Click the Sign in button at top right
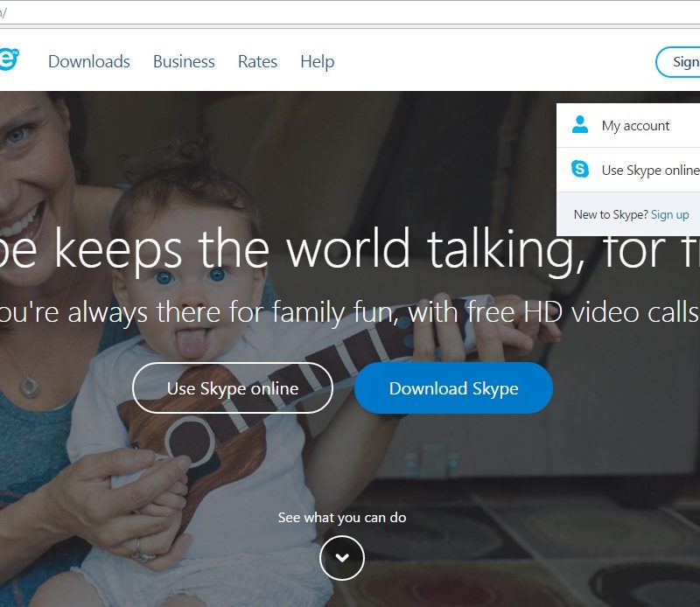 tap(677, 62)
